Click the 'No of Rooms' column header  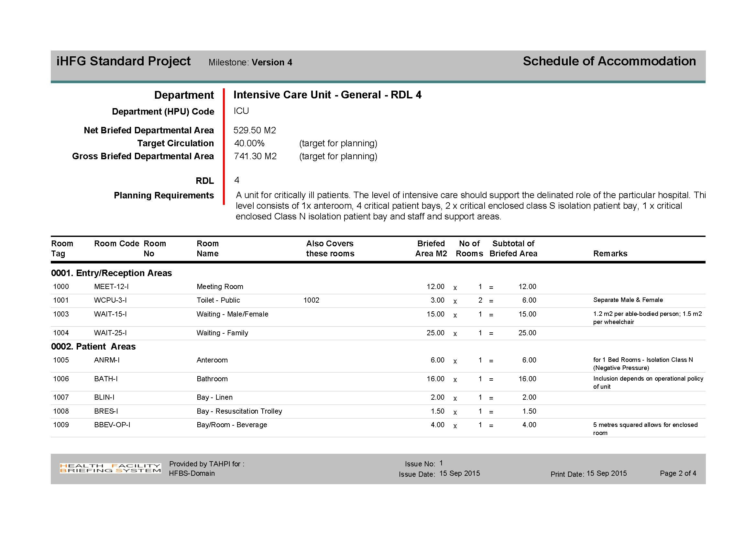pyautogui.click(x=469, y=248)
